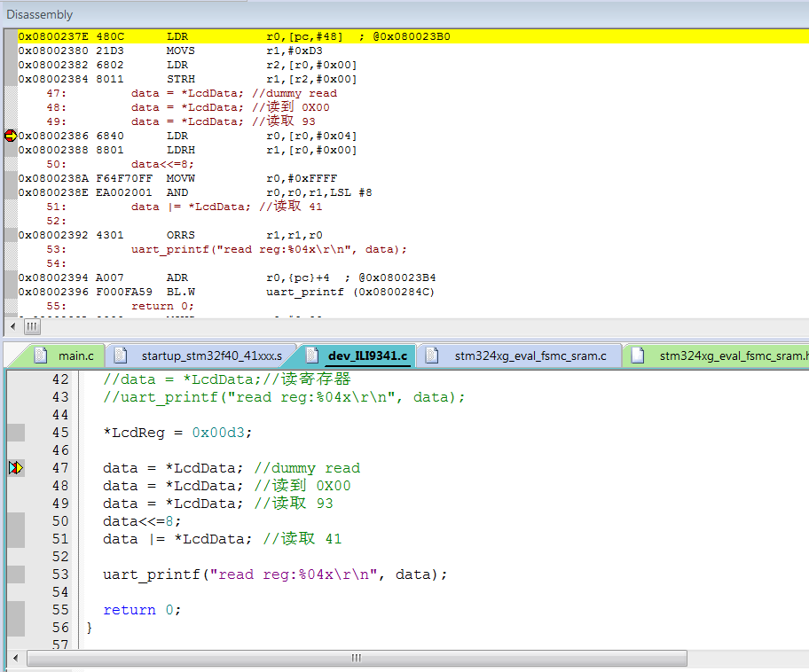The height and width of the screenshot is (672, 809).
Task: Click the Disassembly panel title
Action: click(40, 14)
